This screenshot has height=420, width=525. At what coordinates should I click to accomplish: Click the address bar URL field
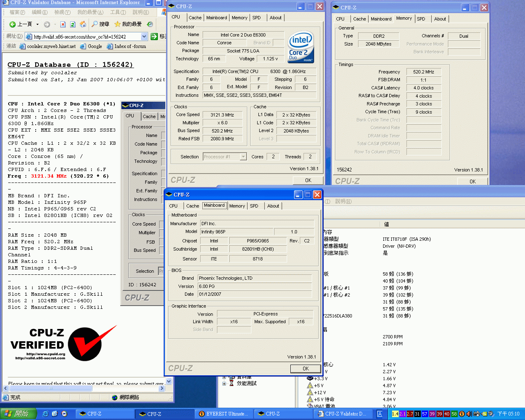coord(86,37)
